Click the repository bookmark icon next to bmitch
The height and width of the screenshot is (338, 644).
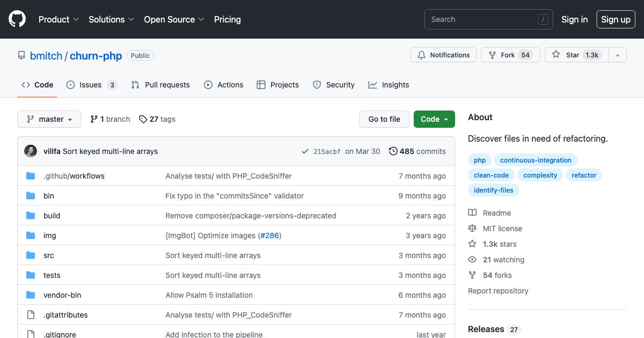(x=21, y=55)
